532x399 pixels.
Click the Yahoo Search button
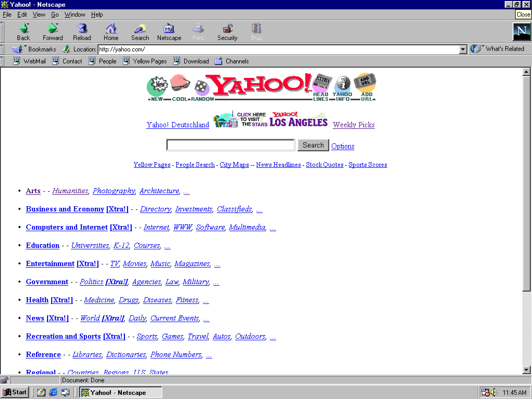click(313, 145)
